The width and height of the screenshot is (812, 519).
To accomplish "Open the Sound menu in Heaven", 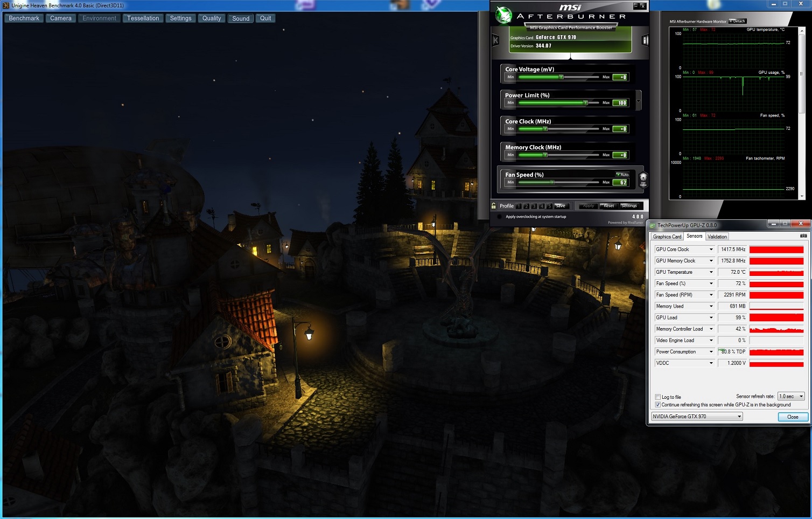I will 241,18.
